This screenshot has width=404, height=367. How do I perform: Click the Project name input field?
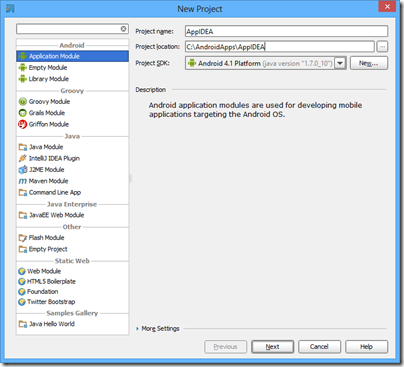(286, 31)
